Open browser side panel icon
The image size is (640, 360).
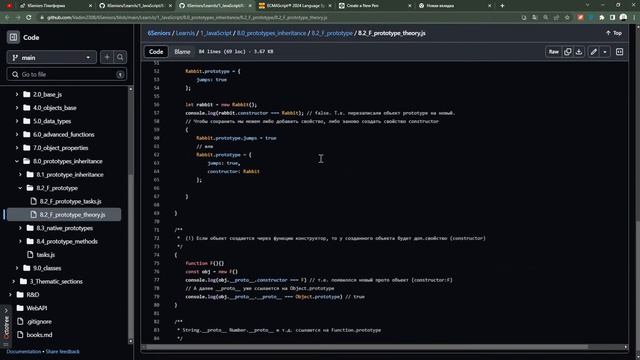pyautogui.click(x=612, y=18)
